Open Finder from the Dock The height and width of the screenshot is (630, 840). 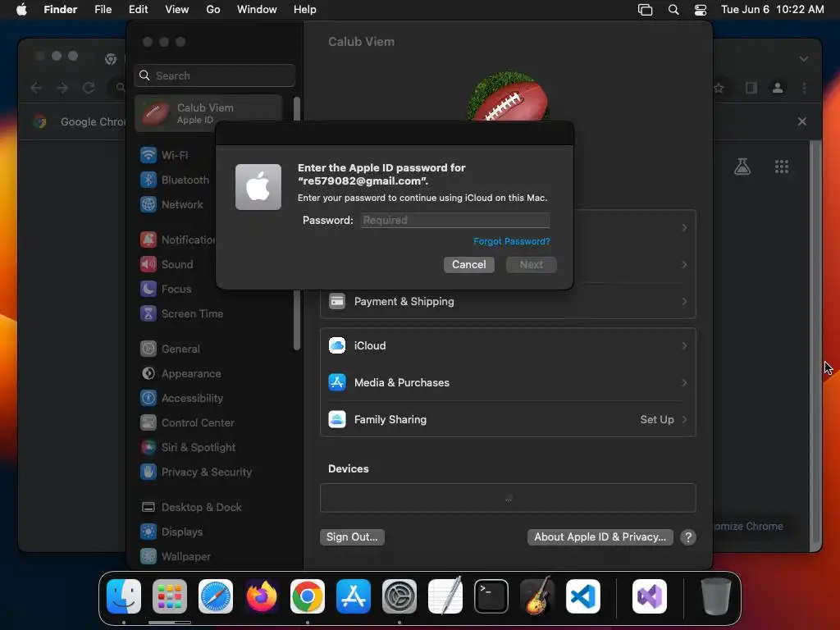124,596
